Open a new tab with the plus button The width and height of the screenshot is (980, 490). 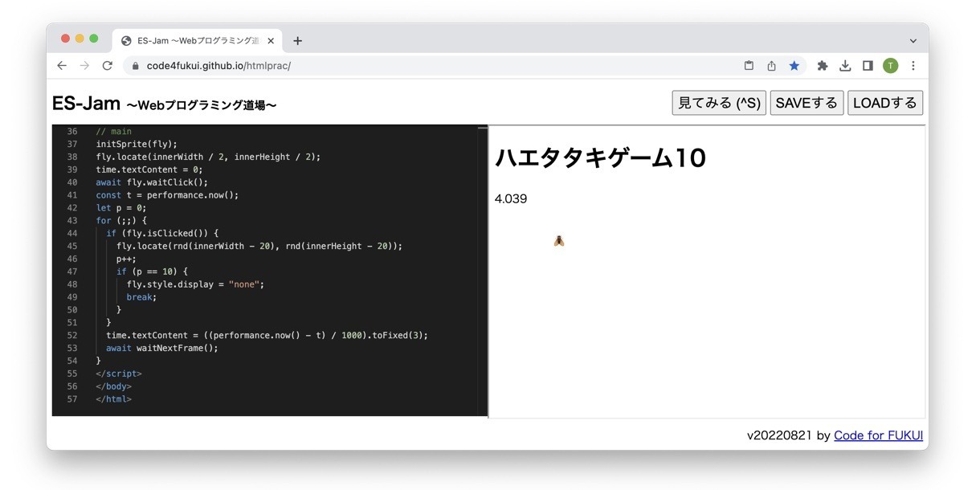pos(298,40)
